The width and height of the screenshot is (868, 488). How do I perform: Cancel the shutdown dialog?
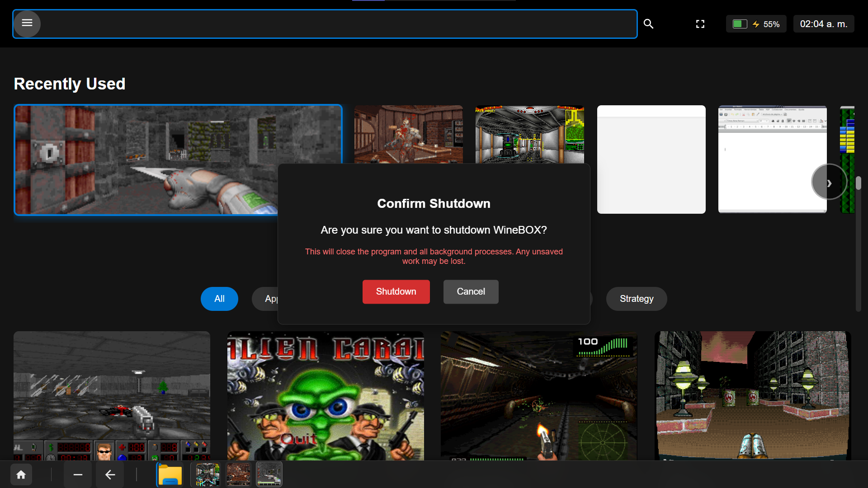471,291
